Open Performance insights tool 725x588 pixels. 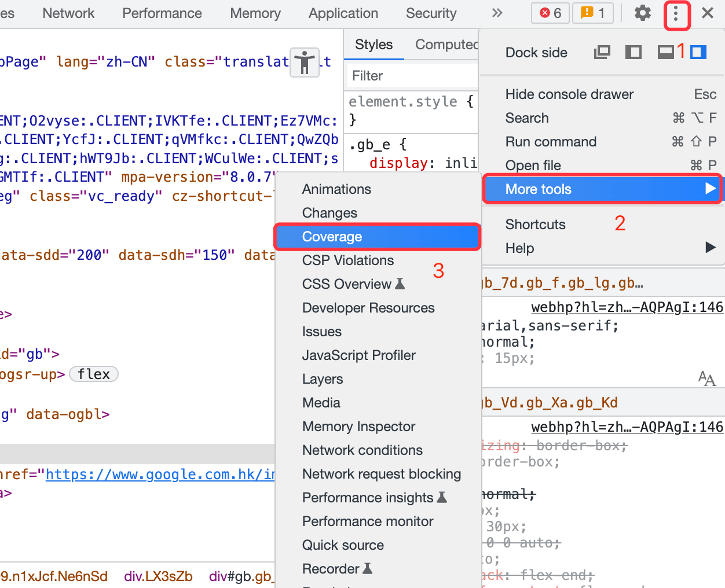379,498
